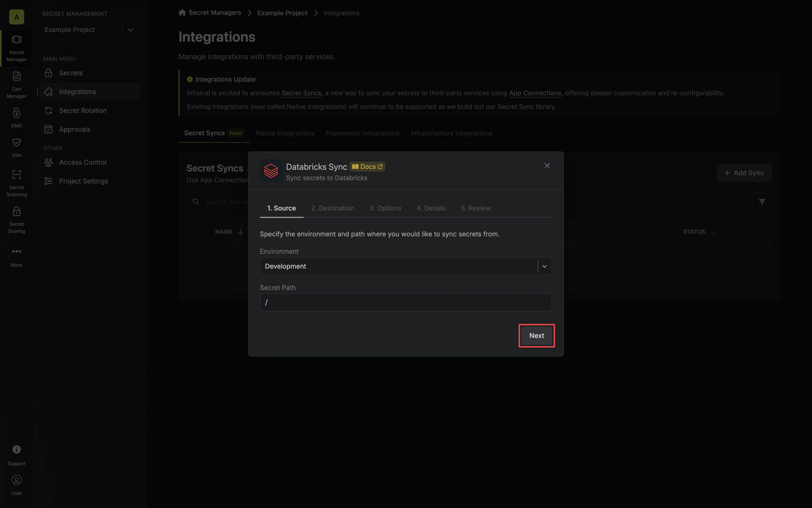Select the 4. Details step tab
This screenshot has width=812, height=508.
(x=431, y=208)
